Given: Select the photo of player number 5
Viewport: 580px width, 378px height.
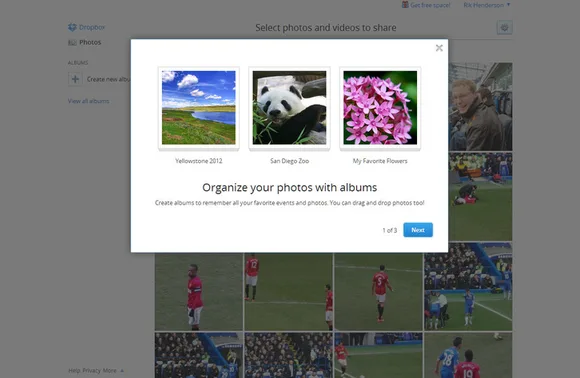Looking at the screenshot, I should pyautogui.click(x=378, y=292).
